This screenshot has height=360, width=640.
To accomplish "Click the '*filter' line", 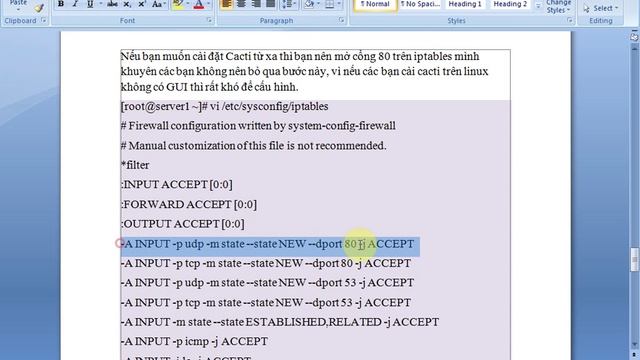I will 135,165.
